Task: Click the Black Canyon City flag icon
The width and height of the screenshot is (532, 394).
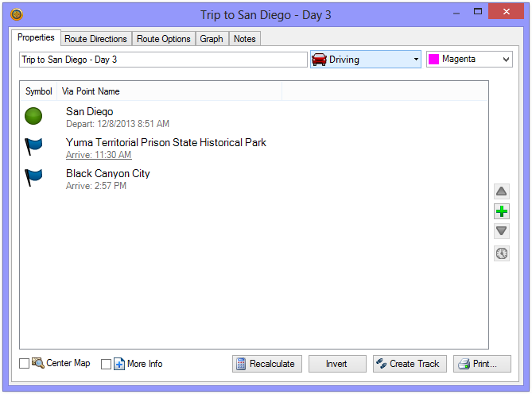Action: click(33, 178)
